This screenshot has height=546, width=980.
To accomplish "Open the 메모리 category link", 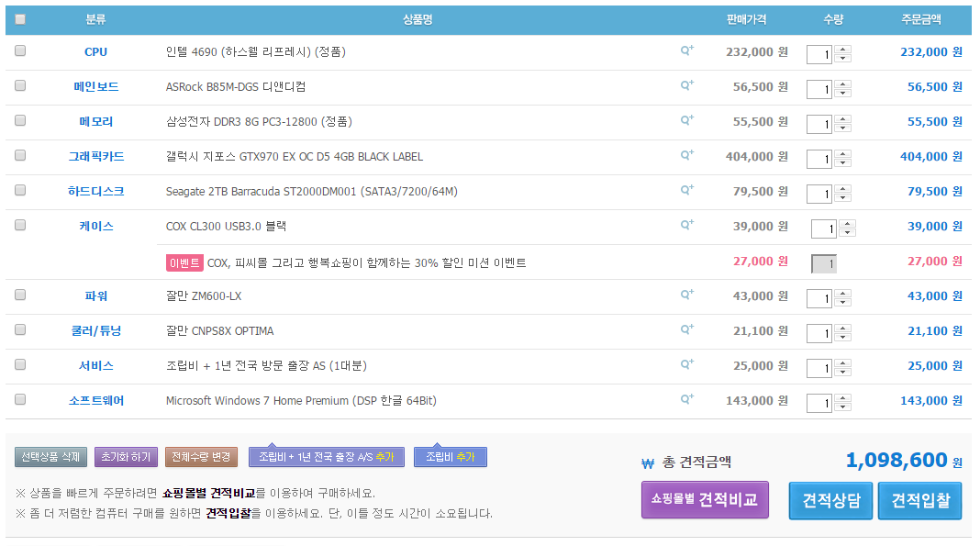I will pyautogui.click(x=95, y=122).
